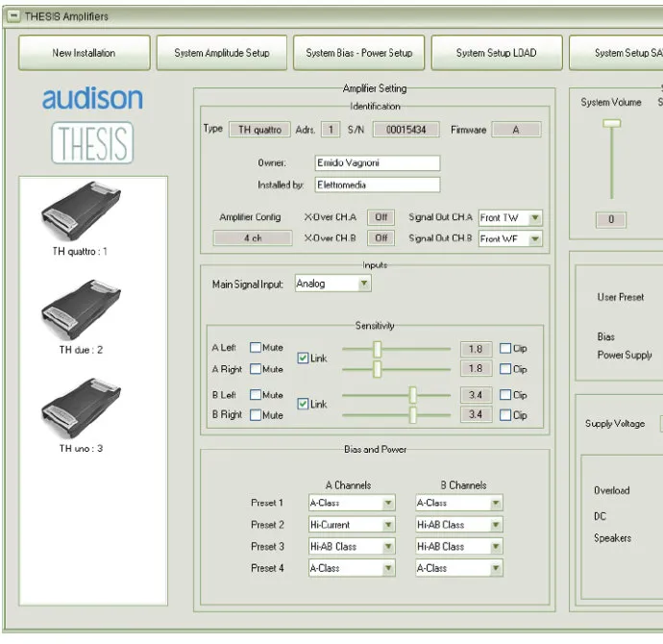Viewport: 663px width, 644px height.
Task: Click the New Installation button
Action: [85, 53]
